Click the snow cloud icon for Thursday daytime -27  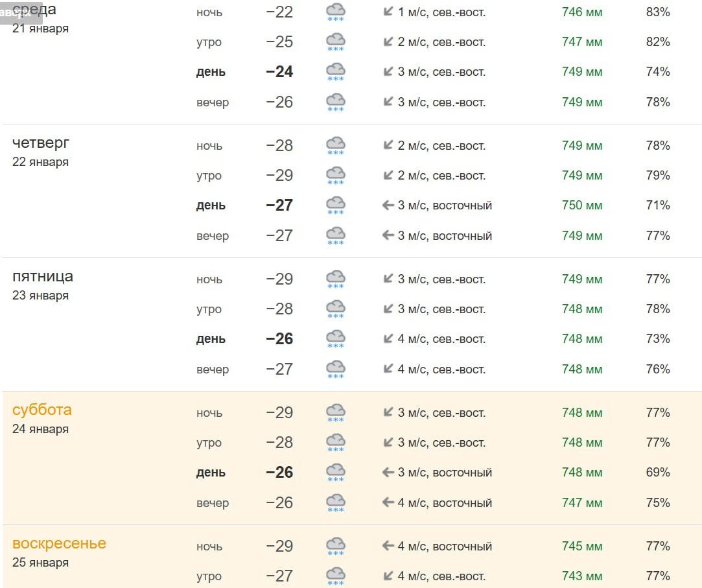[335, 205]
